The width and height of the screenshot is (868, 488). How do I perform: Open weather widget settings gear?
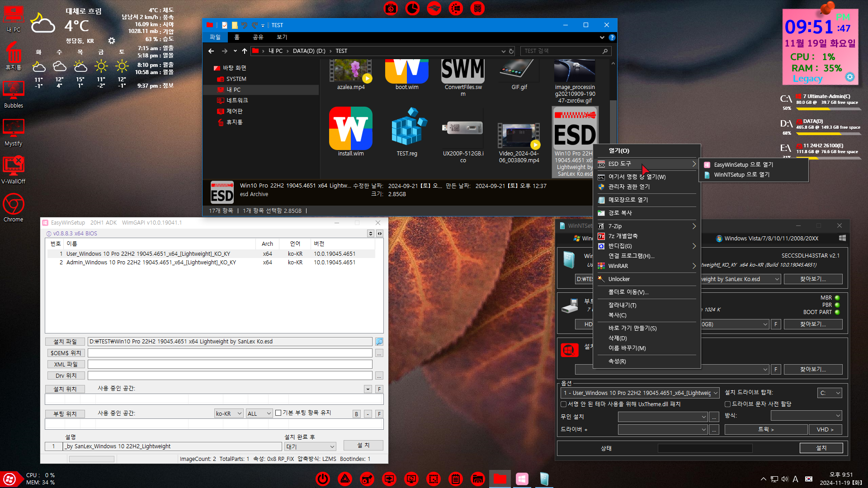(112, 41)
